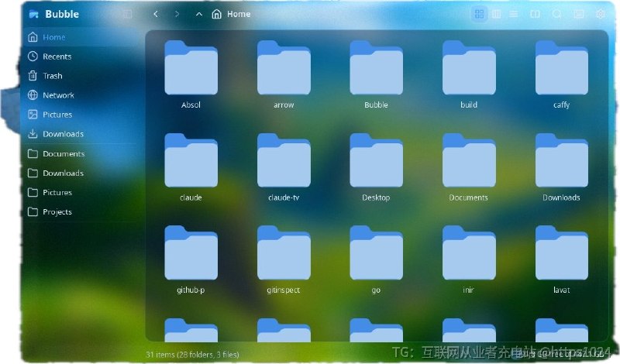Screen dimensions: 620x364
Task: Select the Documents folder in the grid
Action: click(469, 167)
